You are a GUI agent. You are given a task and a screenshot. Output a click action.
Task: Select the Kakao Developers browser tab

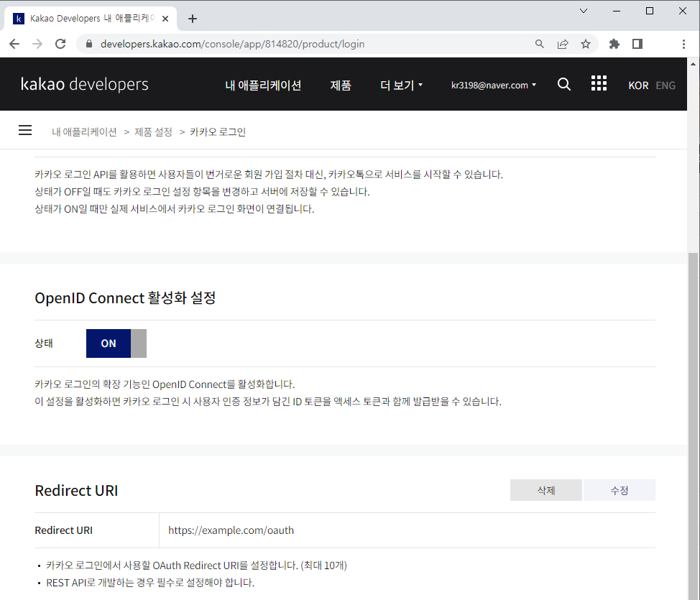[91, 18]
